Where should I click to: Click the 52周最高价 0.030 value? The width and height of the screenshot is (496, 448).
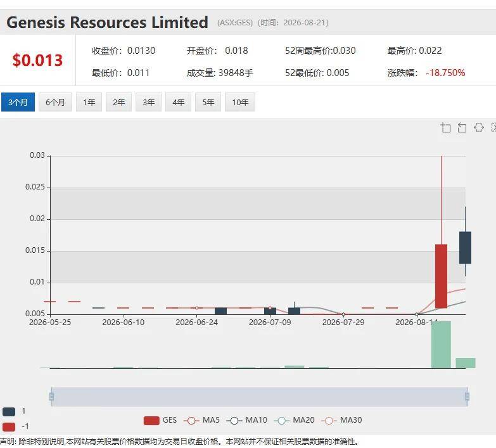point(320,51)
